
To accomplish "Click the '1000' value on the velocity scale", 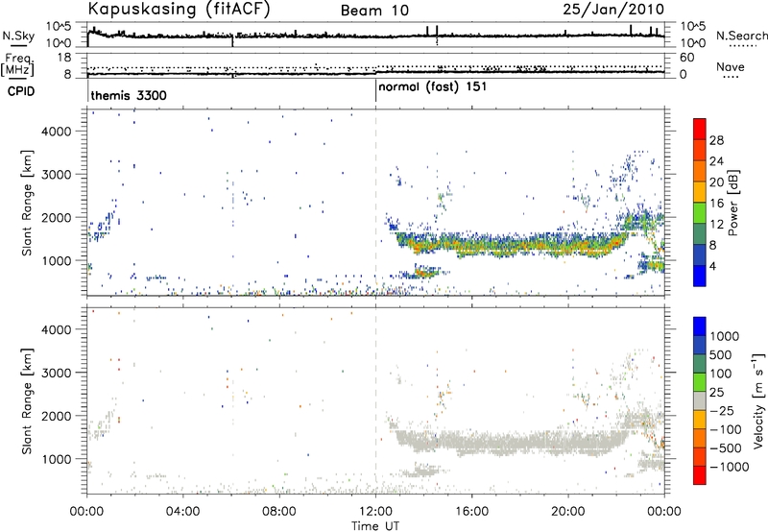I will (x=725, y=336).
